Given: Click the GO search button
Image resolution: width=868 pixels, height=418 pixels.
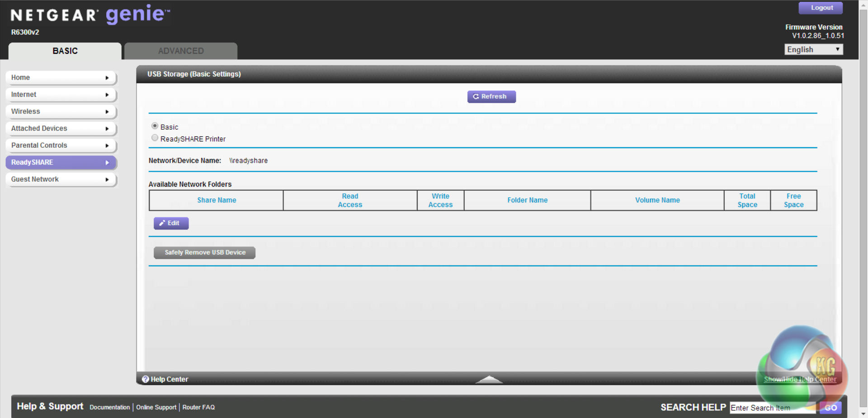Looking at the screenshot, I should [x=830, y=408].
